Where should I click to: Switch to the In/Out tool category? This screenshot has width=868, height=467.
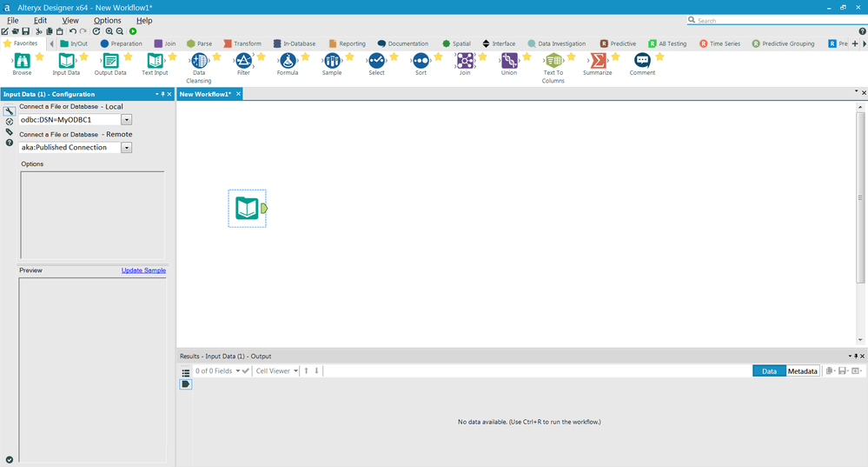pyautogui.click(x=74, y=43)
